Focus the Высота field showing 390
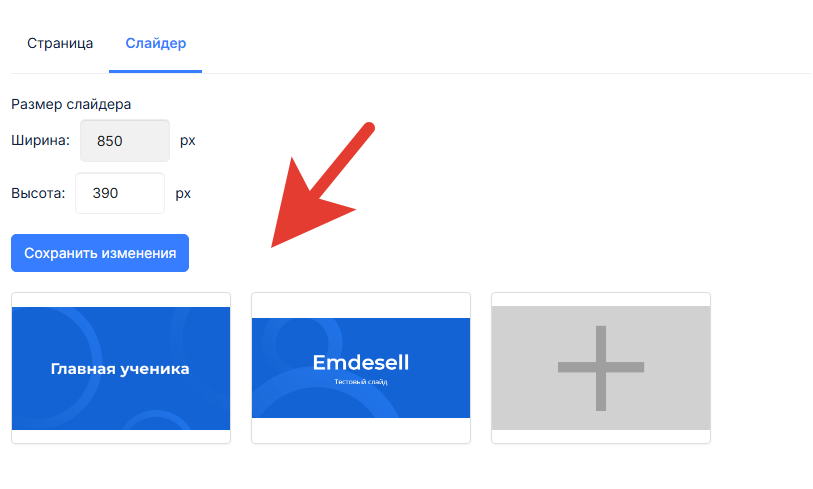The image size is (813, 489). [120, 193]
